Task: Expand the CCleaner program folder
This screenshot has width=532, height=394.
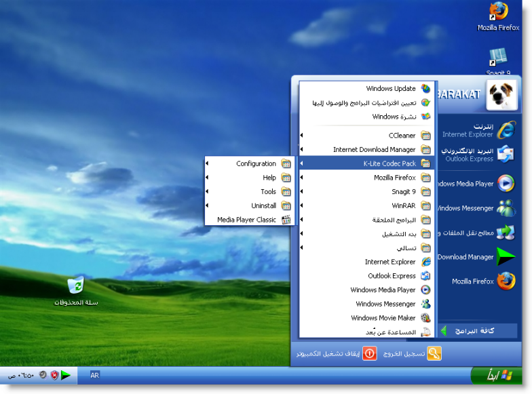Action: [x=366, y=136]
